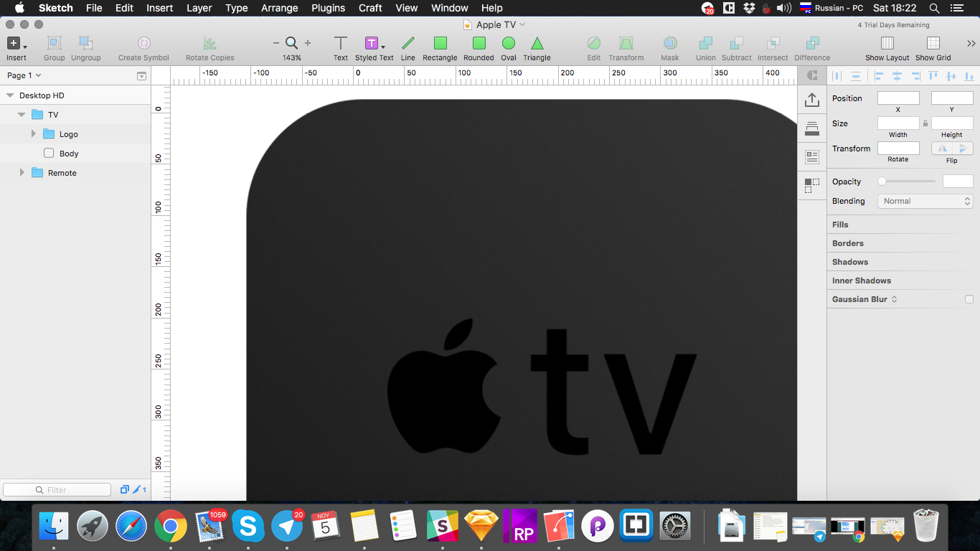
Task: Show hidden toolbar items via the overflow chevron
Action: pos(971,43)
